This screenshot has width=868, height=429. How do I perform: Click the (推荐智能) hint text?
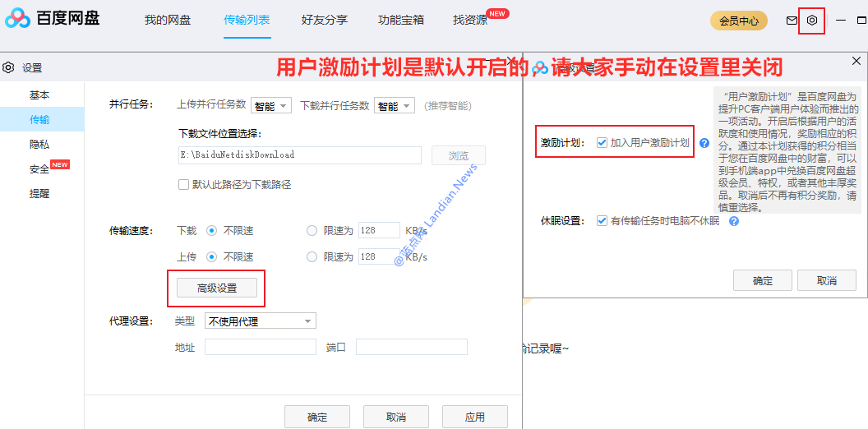[x=449, y=105]
